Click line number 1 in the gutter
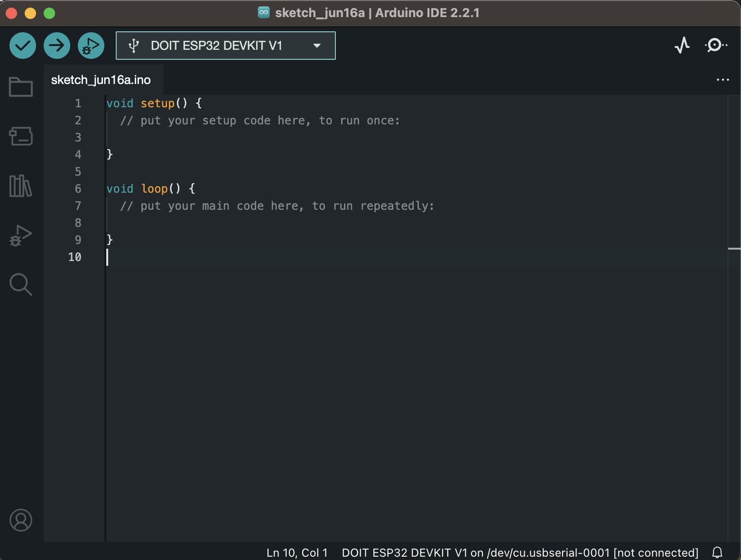Image resolution: width=741 pixels, height=560 pixels. [x=78, y=103]
